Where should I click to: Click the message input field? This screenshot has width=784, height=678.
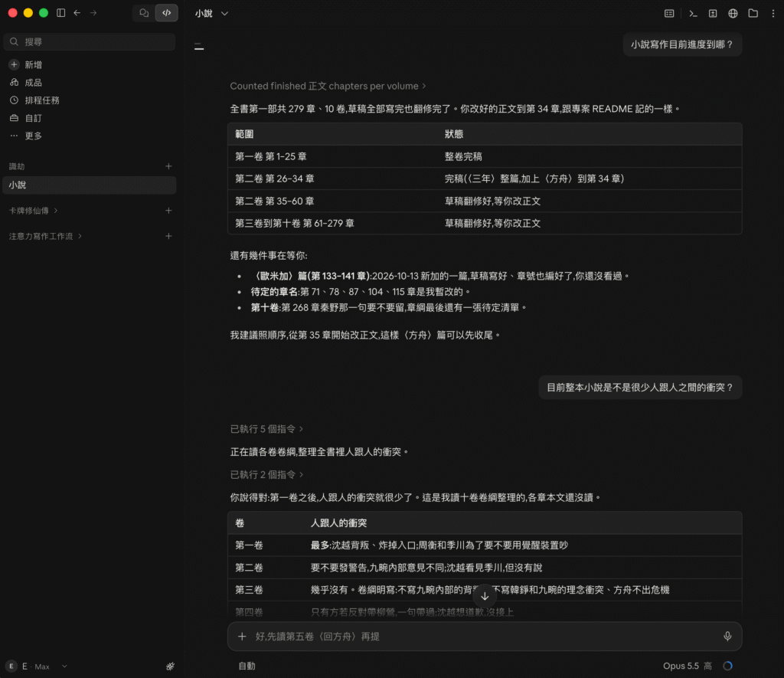tap(485, 637)
